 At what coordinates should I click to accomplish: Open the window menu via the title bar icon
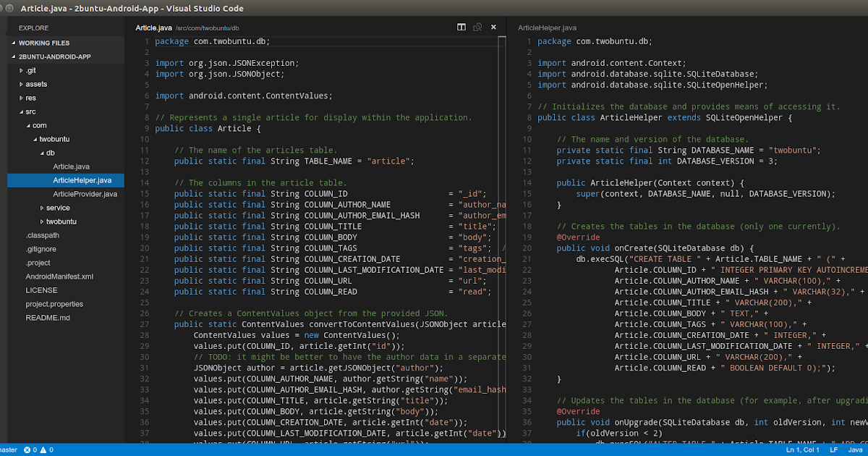[8, 8]
